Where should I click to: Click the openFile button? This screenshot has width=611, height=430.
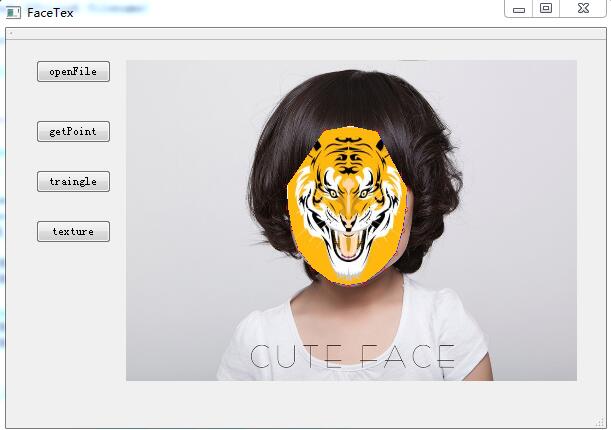(x=73, y=72)
